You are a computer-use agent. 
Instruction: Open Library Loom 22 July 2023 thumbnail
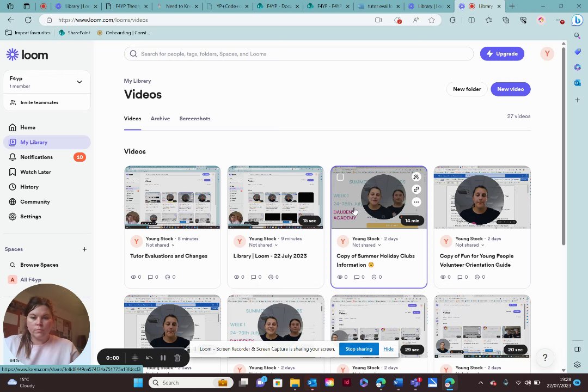pos(275,197)
